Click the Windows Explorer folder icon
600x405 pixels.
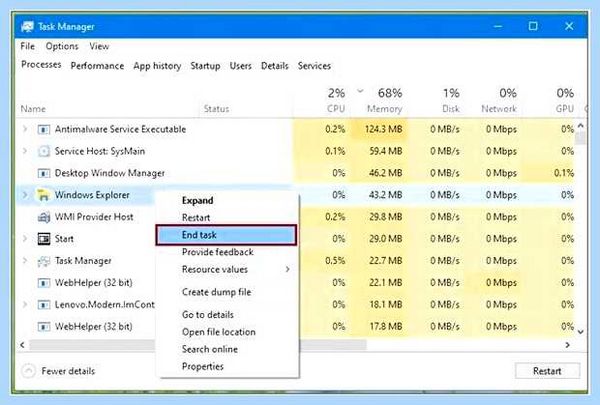pos(43,195)
